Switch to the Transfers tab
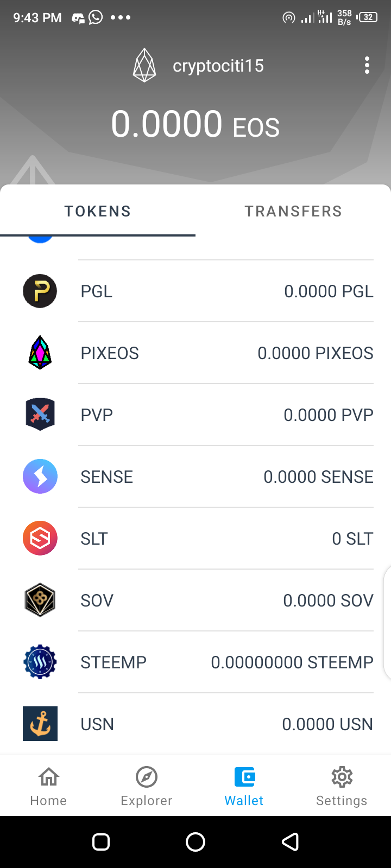 [x=293, y=211]
